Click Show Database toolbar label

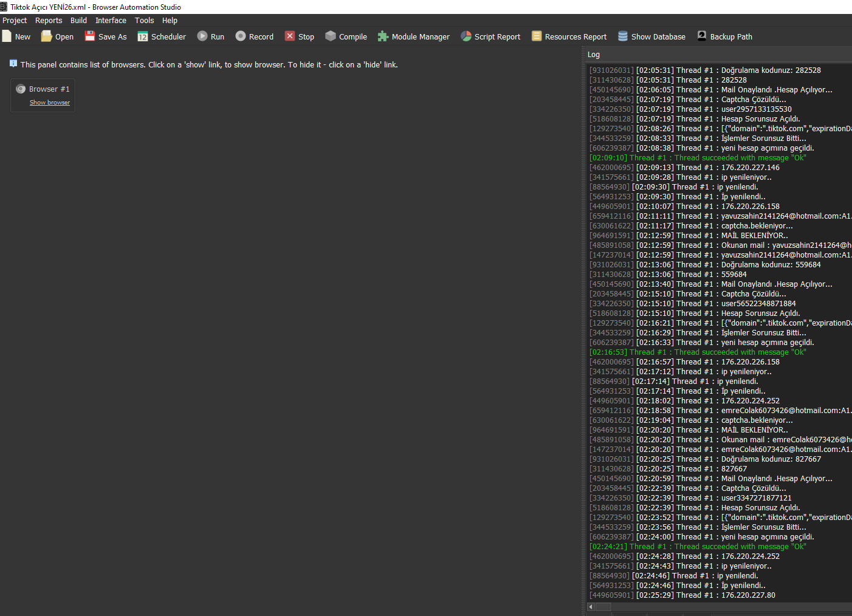(x=658, y=37)
